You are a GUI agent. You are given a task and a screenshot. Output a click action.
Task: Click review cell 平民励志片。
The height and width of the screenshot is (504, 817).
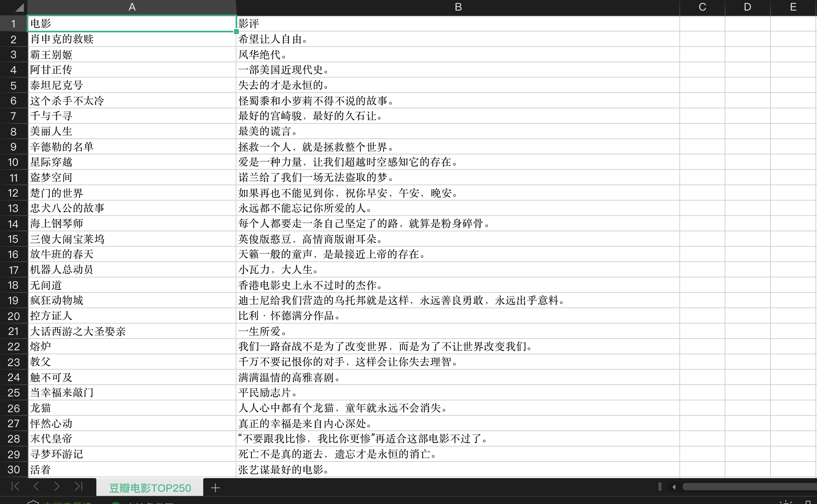[458, 393]
